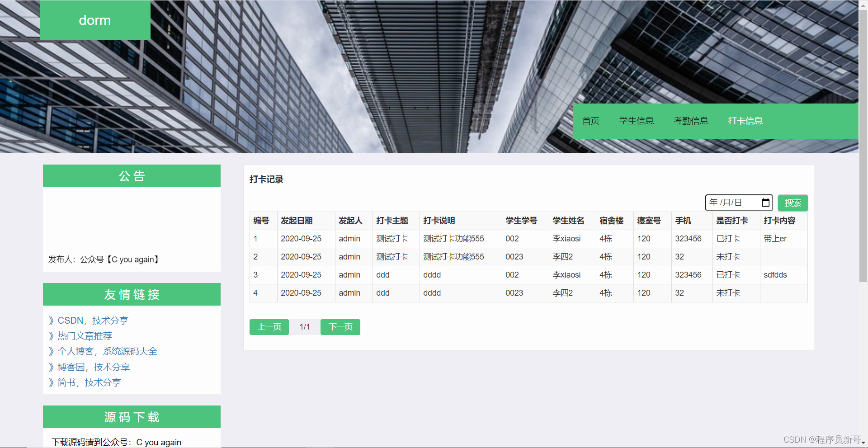Click the 友情链接 panel header
The width and height of the screenshot is (868, 448).
click(x=132, y=294)
